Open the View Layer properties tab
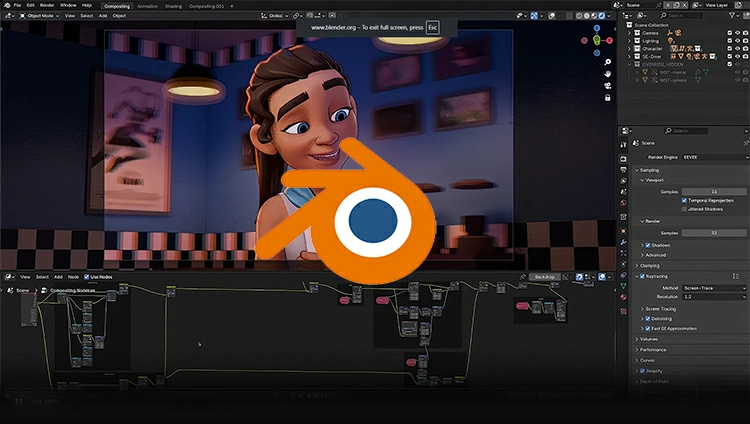This screenshot has width=750, height=424. tap(623, 181)
